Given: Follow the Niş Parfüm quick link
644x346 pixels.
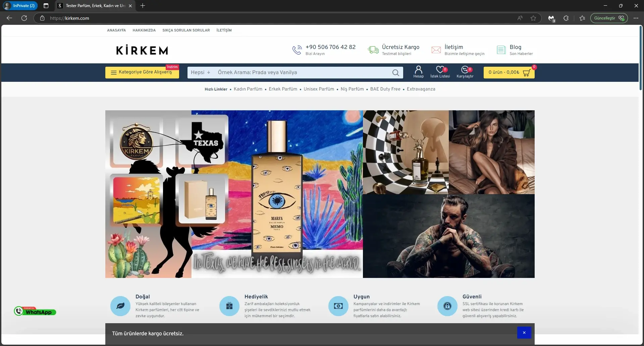Looking at the screenshot, I should (x=352, y=89).
